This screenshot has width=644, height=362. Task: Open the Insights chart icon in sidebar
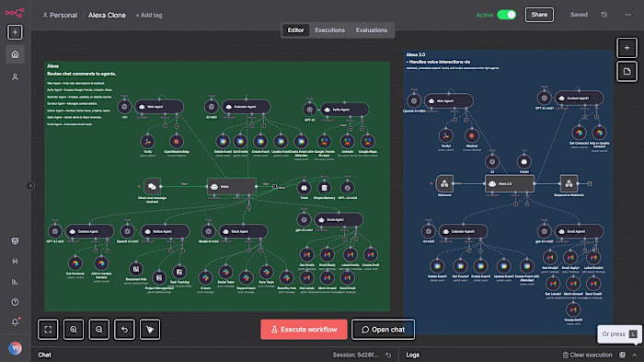(15, 282)
